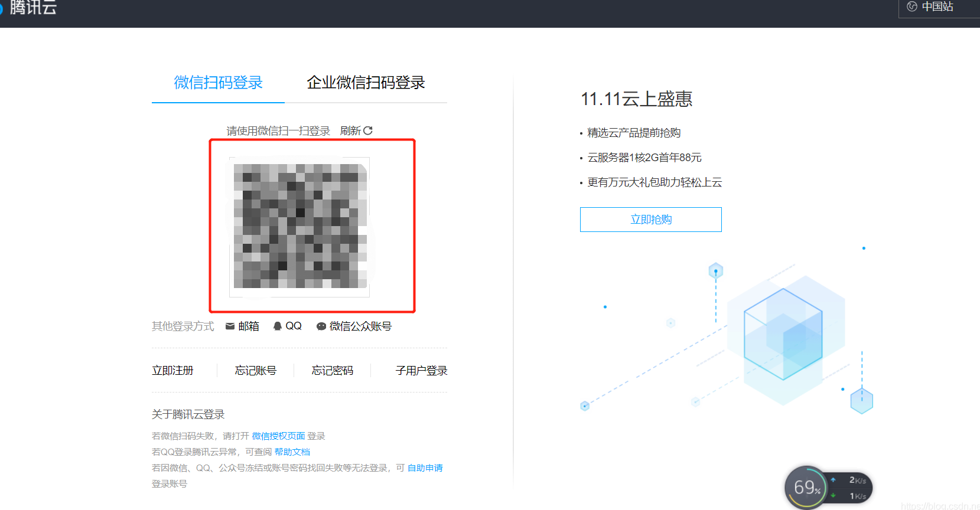
Task: Open 忘记密码 link
Action: tap(333, 371)
